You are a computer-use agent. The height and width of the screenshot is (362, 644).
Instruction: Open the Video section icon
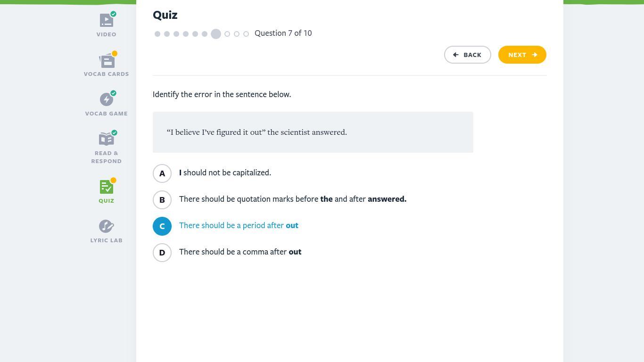click(107, 21)
